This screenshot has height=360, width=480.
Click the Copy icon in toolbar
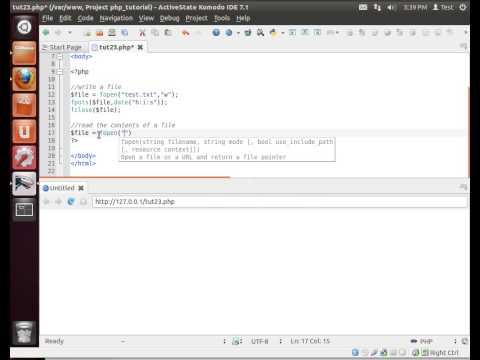(x=155, y=32)
